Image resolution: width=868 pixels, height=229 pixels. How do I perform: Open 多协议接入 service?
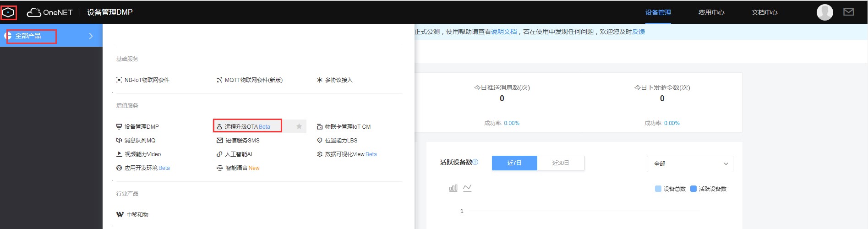pos(335,80)
